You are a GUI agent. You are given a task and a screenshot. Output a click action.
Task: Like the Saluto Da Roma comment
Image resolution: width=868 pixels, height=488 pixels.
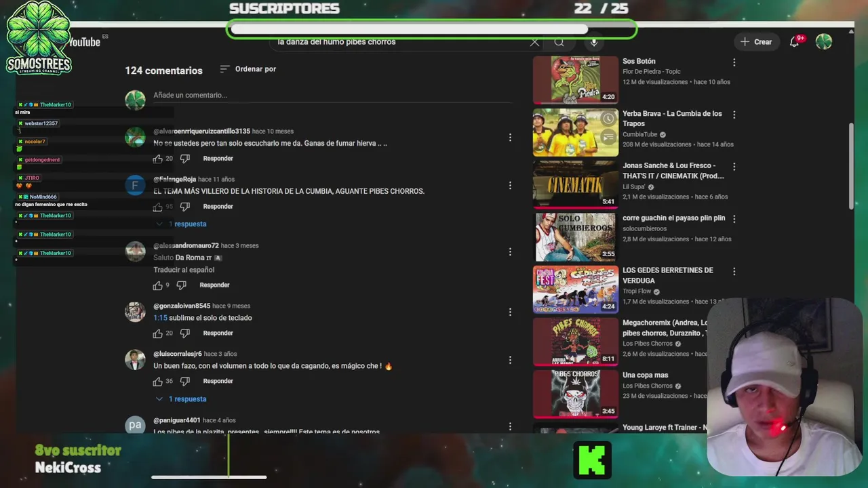(x=157, y=285)
